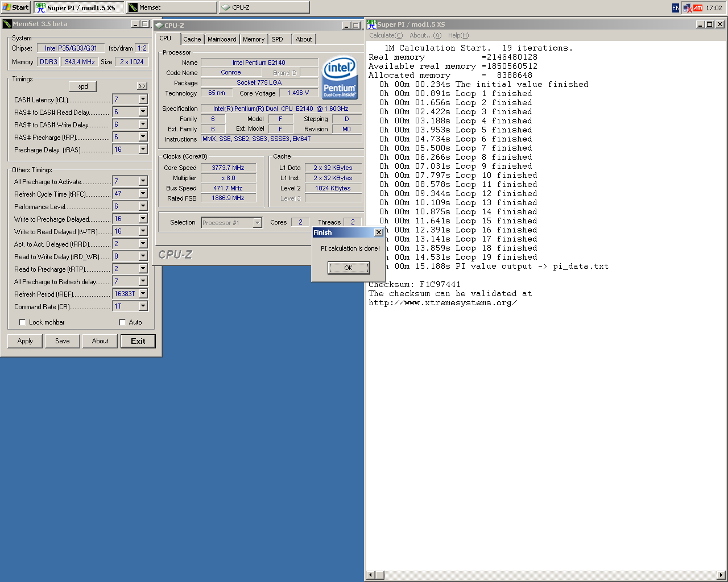Close the Finish dialog with X

(379, 232)
